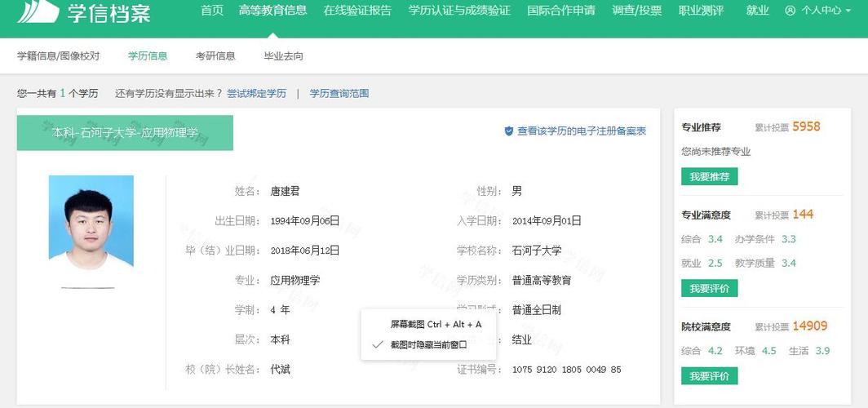The width and height of the screenshot is (868, 408).
Task: Click the 学制 value 4 年
Action: click(x=280, y=310)
